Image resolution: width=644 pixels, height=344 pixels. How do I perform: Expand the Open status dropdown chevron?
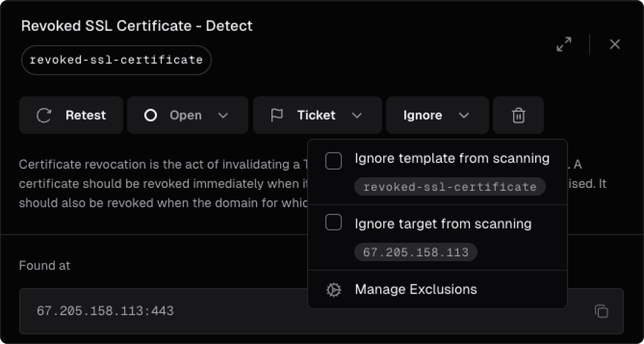tap(223, 116)
